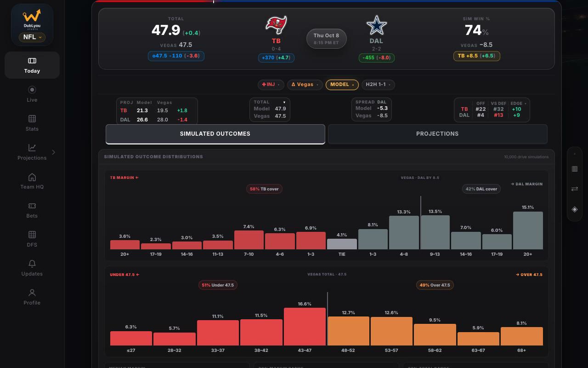Click the TB +8.5 spread pill
This screenshot has height=368, width=588.
point(476,56)
